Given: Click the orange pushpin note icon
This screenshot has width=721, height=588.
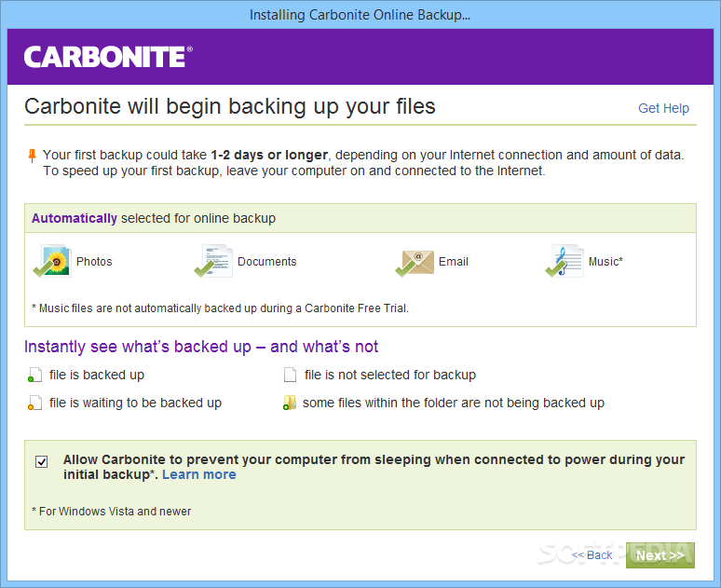Looking at the screenshot, I should (x=32, y=156).
